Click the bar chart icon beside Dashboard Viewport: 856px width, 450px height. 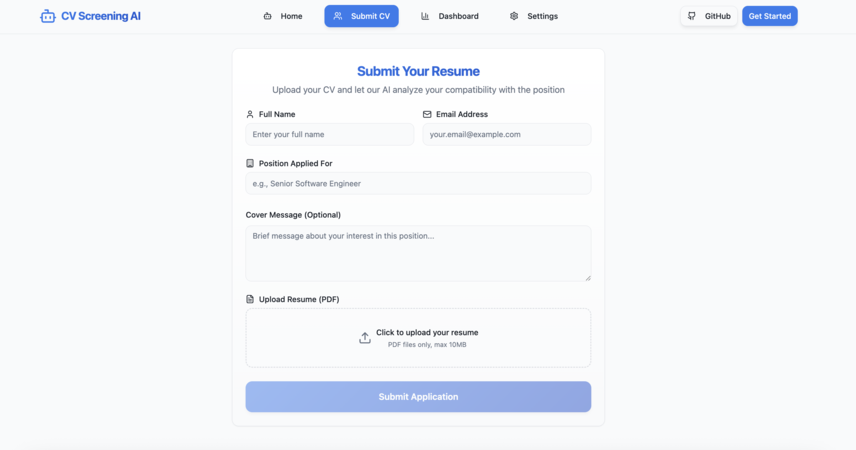point(425,16)
